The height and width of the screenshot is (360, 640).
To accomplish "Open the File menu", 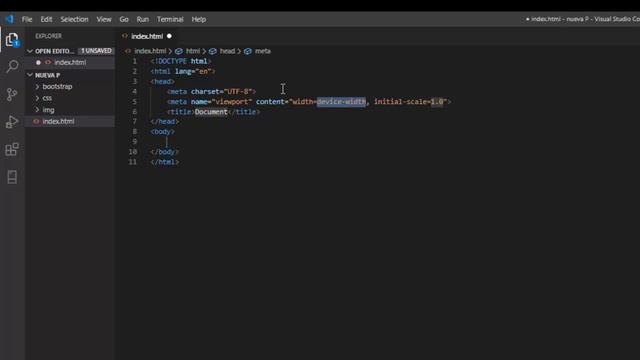I will [27, 19].
